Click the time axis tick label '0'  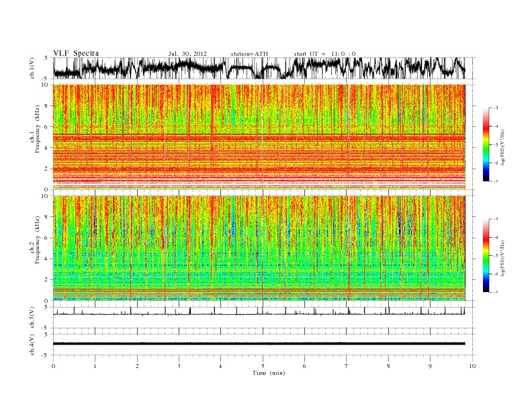[53, 366]
